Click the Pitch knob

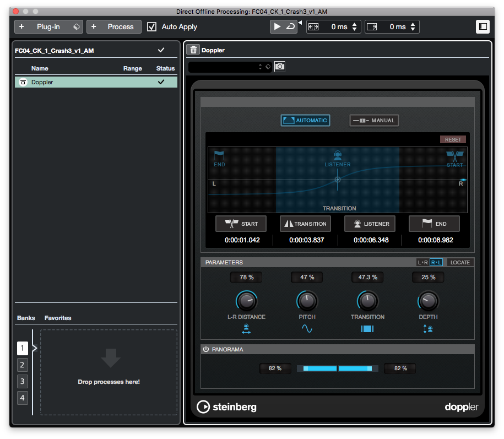click(x=307, y=301)
